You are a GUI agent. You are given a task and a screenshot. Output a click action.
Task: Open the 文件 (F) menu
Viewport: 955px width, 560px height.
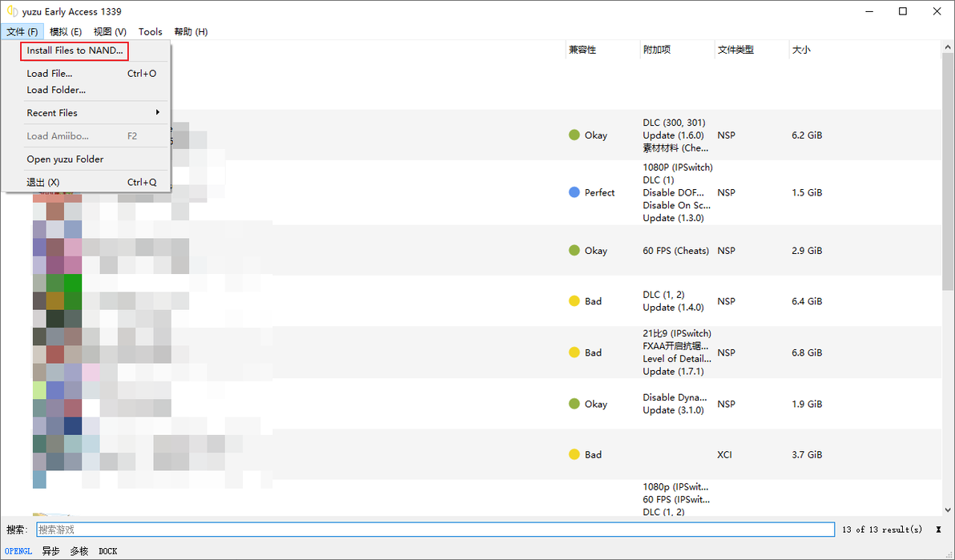point(22,32)
